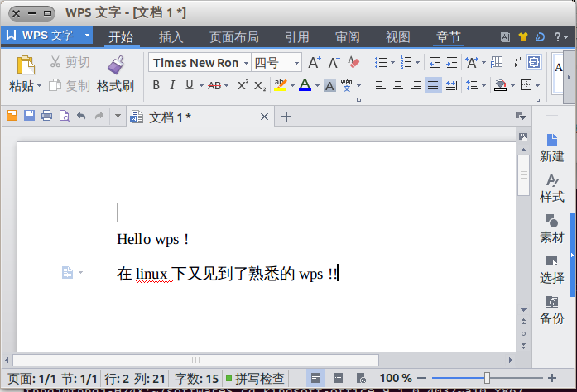The image size is (577, 392).
Task: Toggle Subscript formatting
Action: 260,86
